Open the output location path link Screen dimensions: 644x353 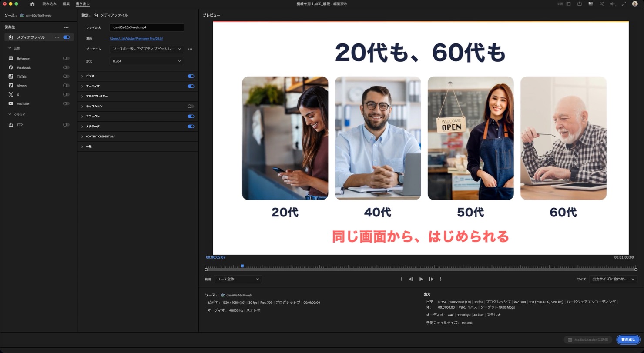coord(136,39)
